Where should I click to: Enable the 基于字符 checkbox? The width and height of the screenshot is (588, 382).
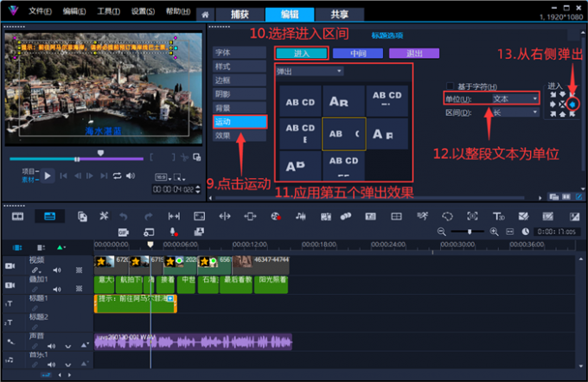coord(450,86)
